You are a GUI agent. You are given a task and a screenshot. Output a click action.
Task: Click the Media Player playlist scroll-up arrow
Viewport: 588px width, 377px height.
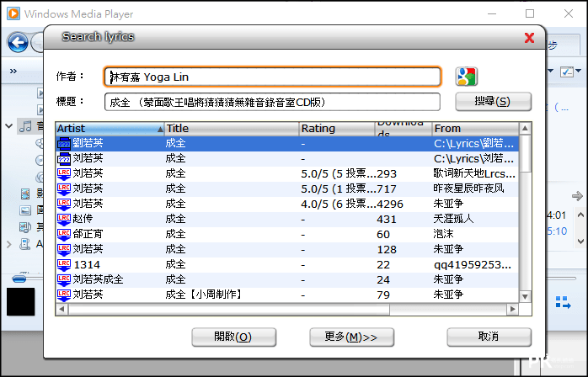[x=580, y=215]
